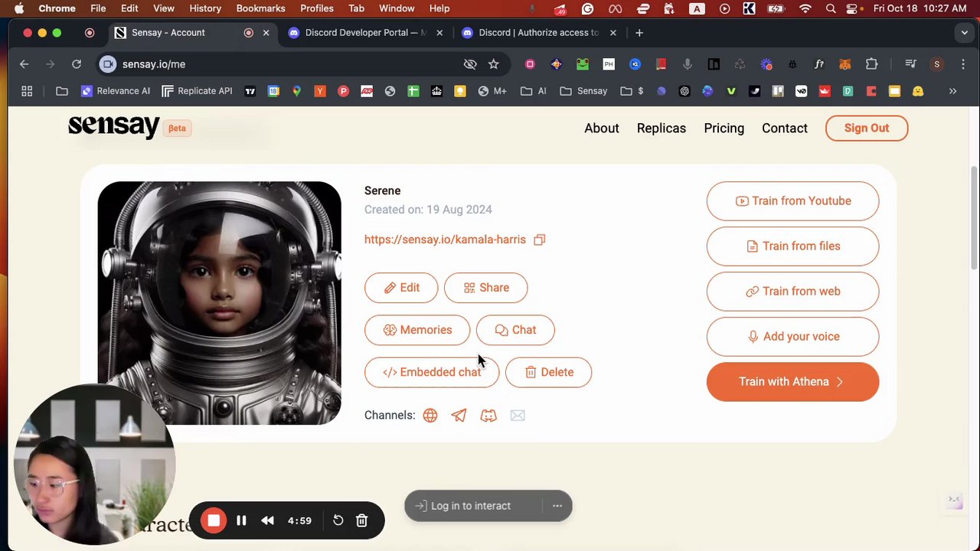Viewport: 980px width, 551px height.
Task: Open the macOS Control Center icon
Action: point(853,8)
